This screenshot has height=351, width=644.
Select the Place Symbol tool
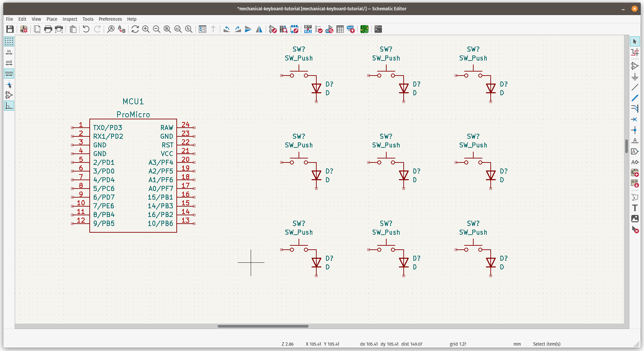click(x=635, y=66)
